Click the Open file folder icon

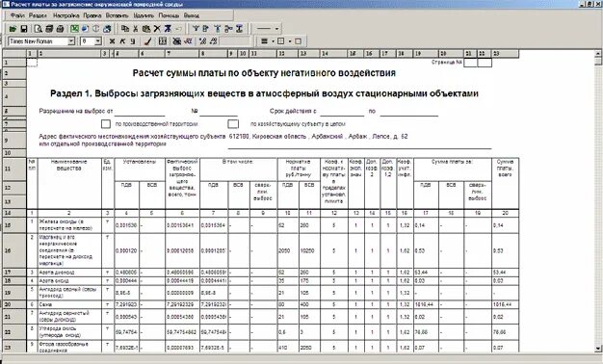coord(13,29)
